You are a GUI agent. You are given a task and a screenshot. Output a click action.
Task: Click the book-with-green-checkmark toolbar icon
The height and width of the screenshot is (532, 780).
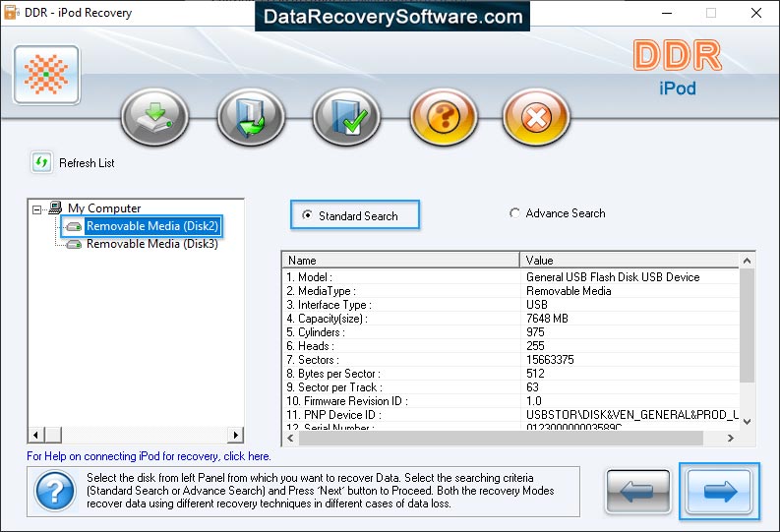(x=347, y=117)
